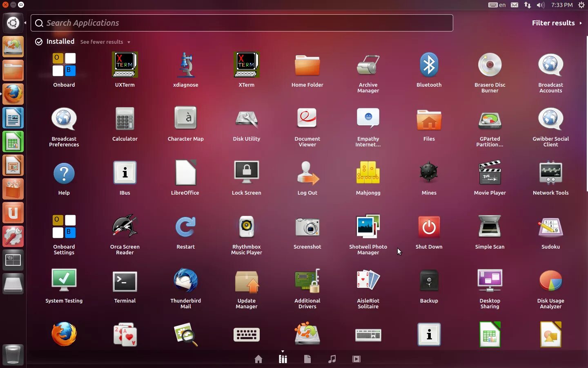Open Additional Drivers
This screenshot has width=588, height=368.
(307, 281)
